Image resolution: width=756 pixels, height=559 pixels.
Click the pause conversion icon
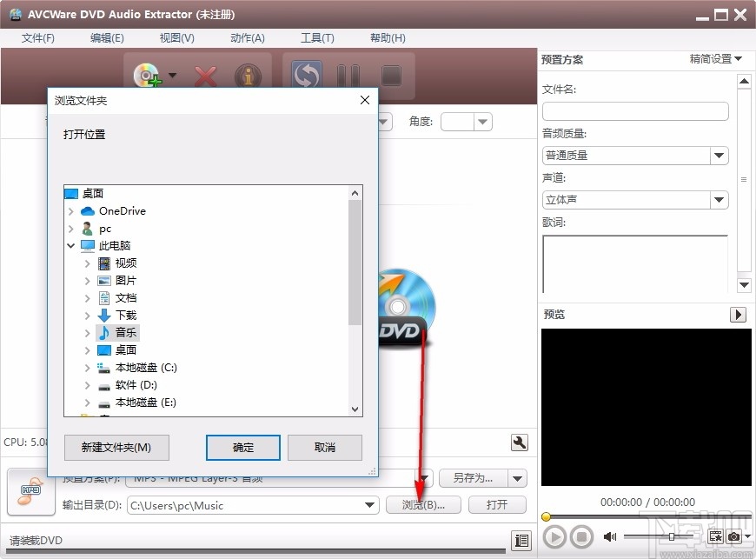[348, 77]
